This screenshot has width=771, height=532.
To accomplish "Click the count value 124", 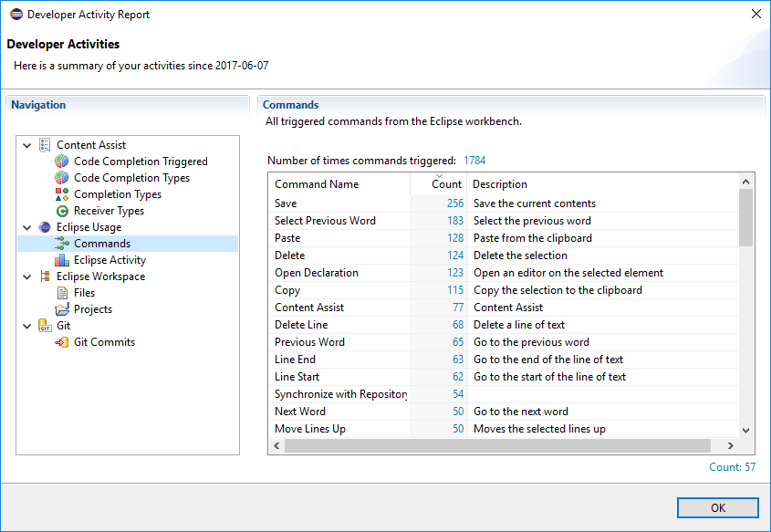I will (x=455, y=256).
